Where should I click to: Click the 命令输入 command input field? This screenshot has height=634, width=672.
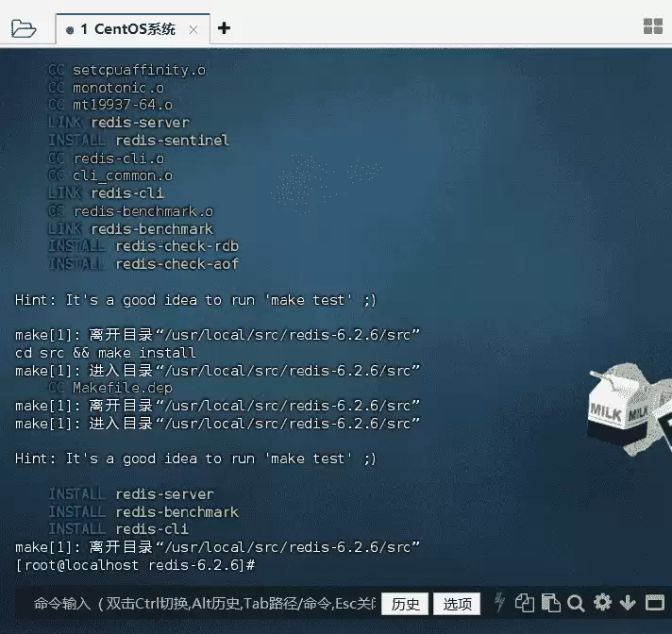click(204, 604)
